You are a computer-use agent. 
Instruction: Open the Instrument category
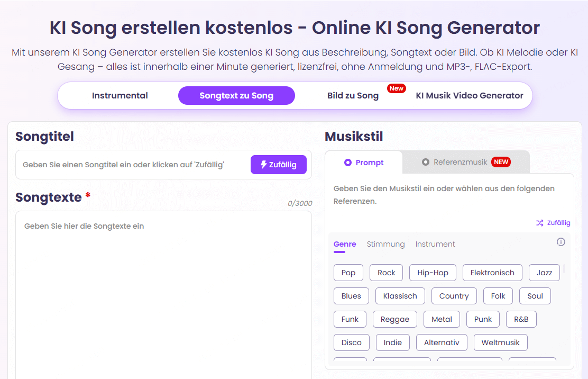tap(435, 244)
